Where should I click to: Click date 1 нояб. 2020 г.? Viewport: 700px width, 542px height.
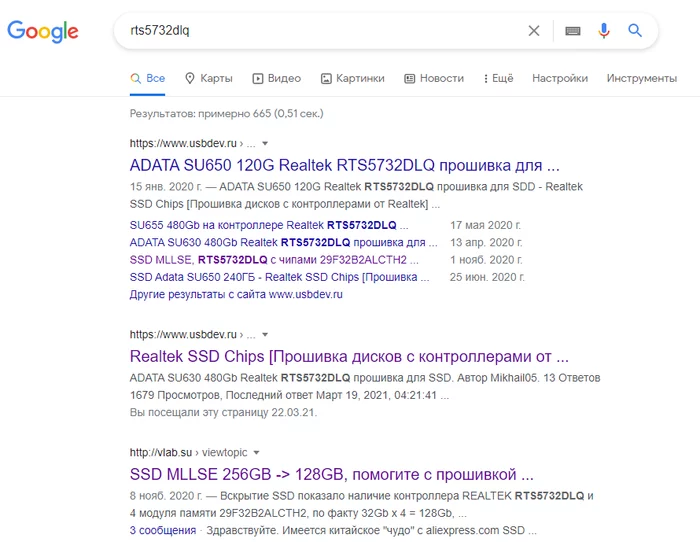coord(486,260)
